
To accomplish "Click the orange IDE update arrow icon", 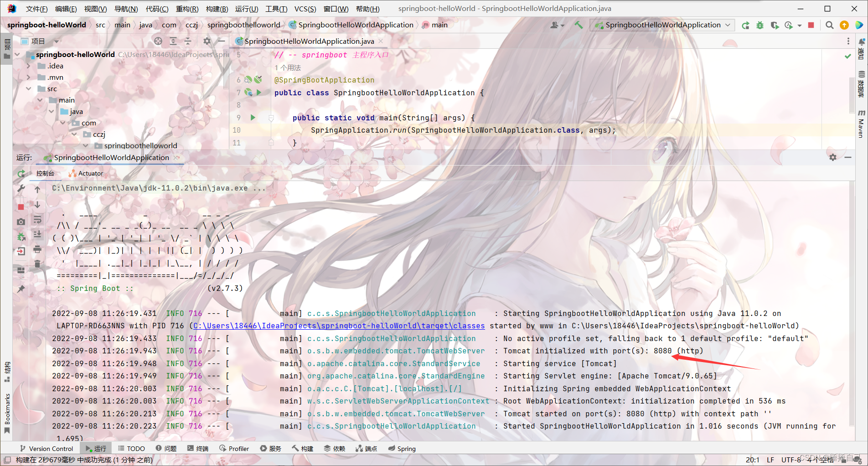I will (x=844, y=26).
